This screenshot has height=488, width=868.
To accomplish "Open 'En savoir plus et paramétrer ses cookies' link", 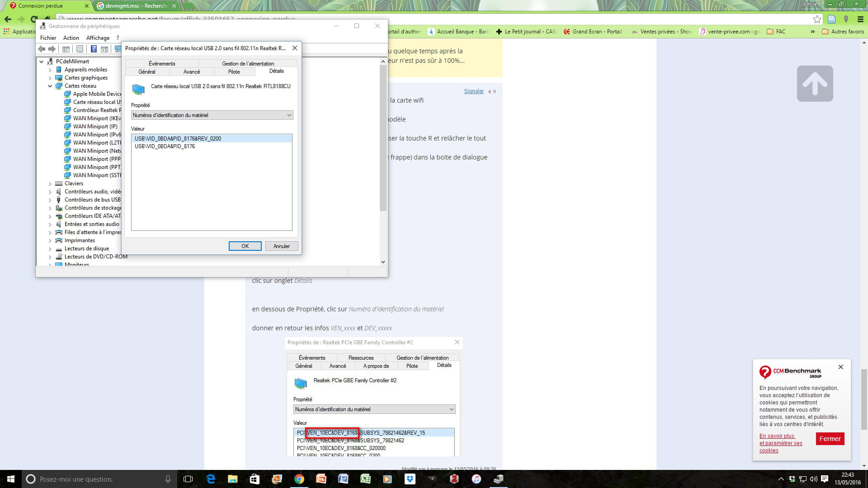I will pyautogui.click(x=781, y=443).
